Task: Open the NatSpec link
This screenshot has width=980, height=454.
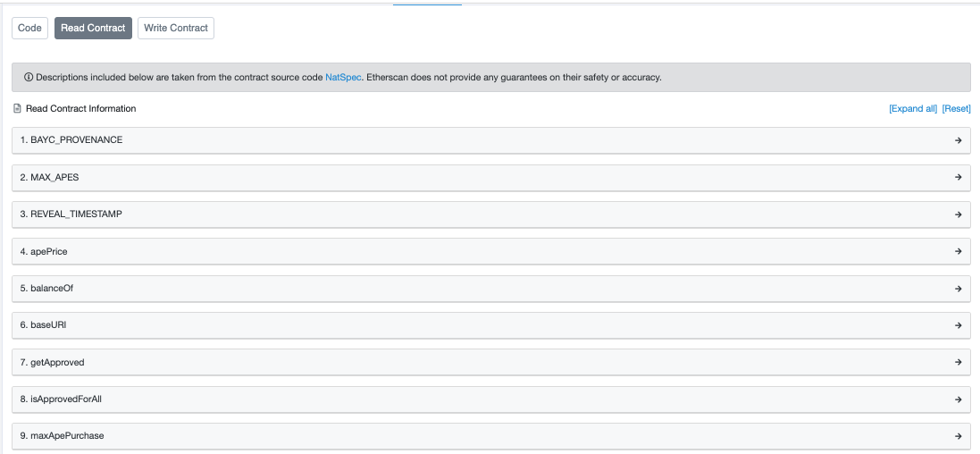Action: [343, 78]
